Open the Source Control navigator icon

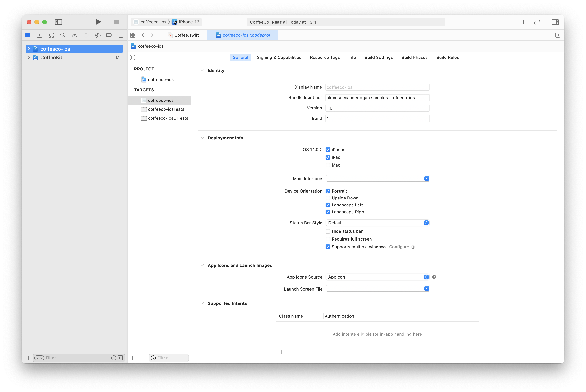click(x=40, y=35)
